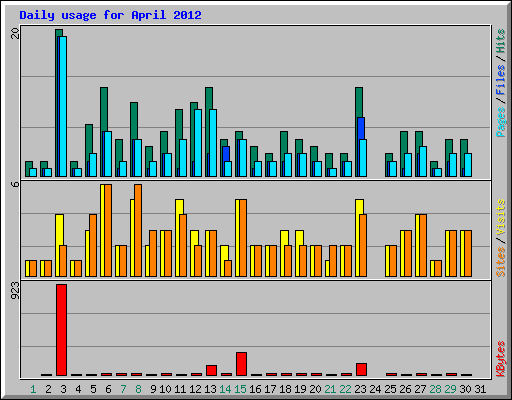Click the green Hits bar for day 13
The height and width of the screenshot is (400, 512).
(209, 98)
